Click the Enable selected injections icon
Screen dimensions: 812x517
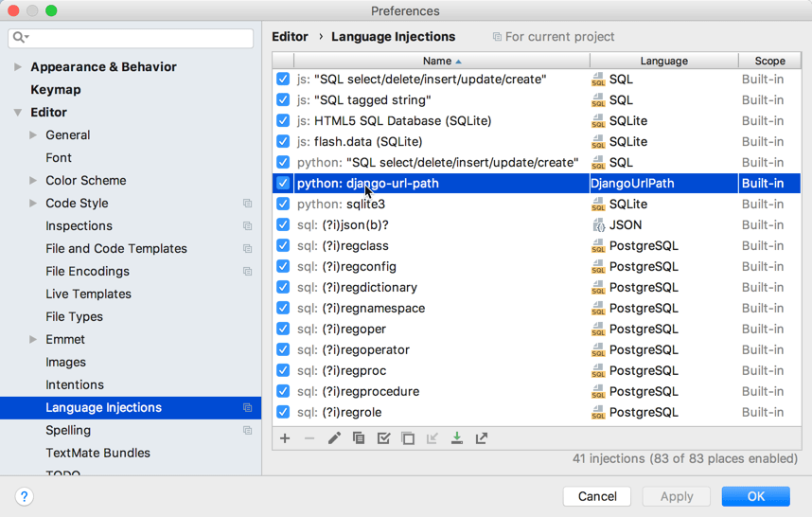click(x=383, y=438)
